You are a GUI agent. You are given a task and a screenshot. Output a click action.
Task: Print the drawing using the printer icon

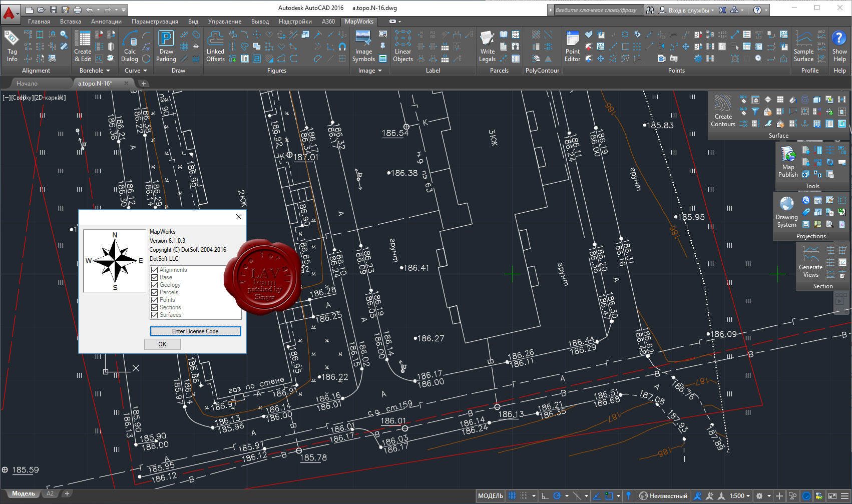click(x=78, y=10)
